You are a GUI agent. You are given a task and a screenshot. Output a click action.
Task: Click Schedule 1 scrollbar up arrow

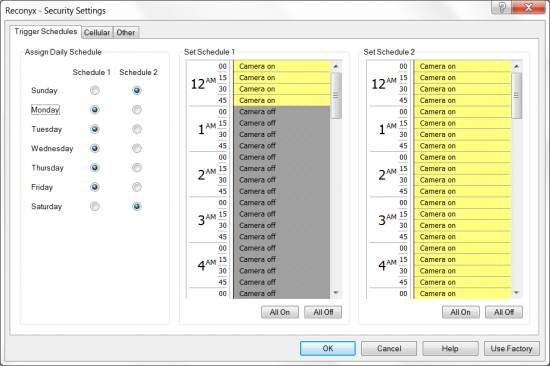coord(336,66)
